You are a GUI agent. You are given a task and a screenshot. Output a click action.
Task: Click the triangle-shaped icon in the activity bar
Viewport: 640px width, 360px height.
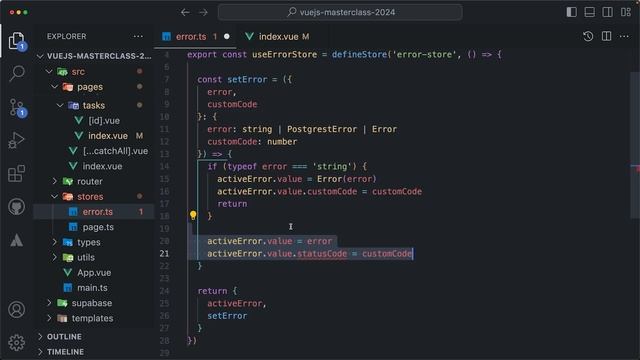(x=16, y=240)
